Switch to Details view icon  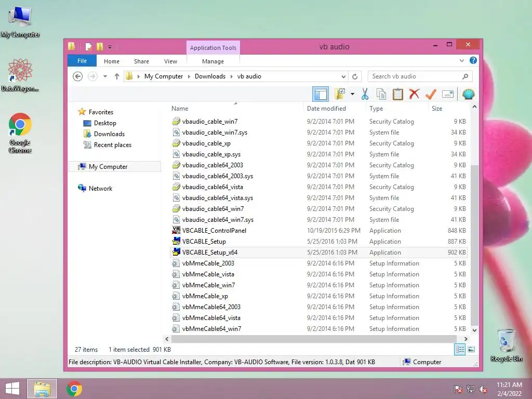(x=460, y=349)
